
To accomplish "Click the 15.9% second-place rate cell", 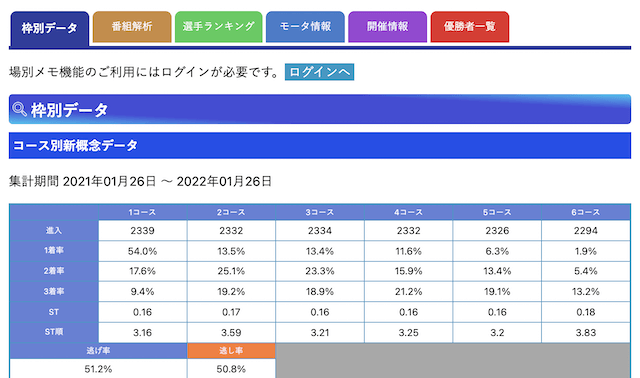I will click(x=409, y=271).
